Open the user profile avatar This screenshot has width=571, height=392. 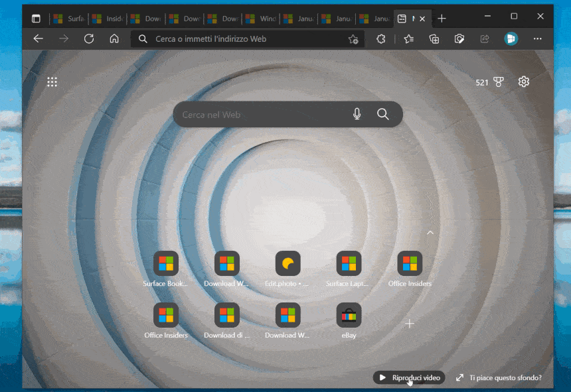[511, 39]
